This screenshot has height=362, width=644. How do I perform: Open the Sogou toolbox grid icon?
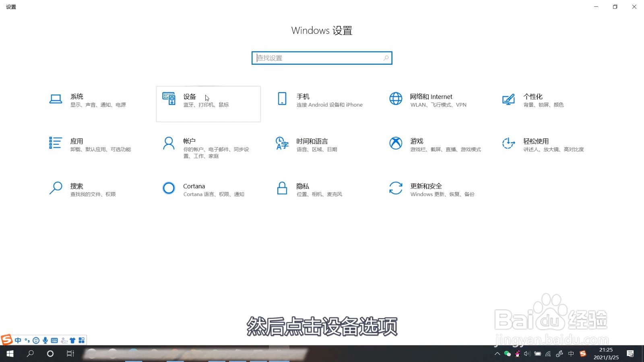[x=82, y=340]
